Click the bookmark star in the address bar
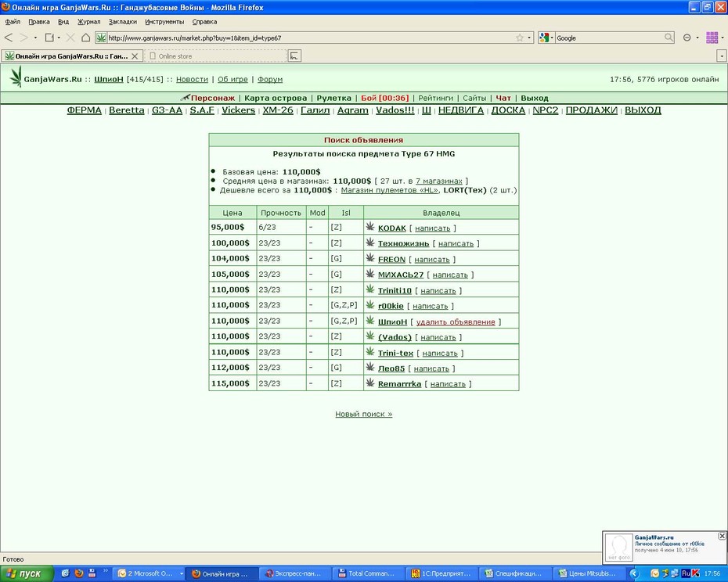This screenshot has height=582, width=728. (x=520, y=38)
